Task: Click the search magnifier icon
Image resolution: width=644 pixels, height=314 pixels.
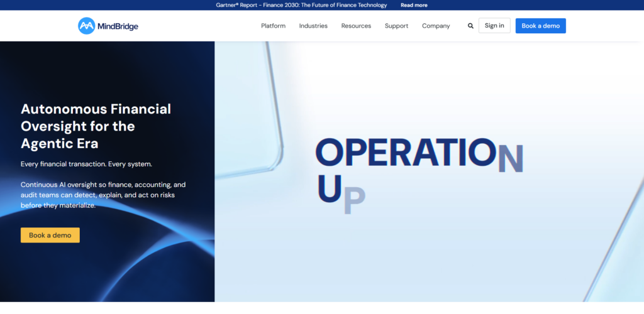Action: pos(470,26)
